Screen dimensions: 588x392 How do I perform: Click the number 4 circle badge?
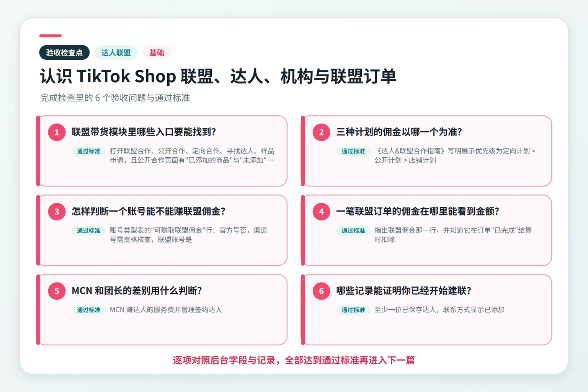pos(321,211)
